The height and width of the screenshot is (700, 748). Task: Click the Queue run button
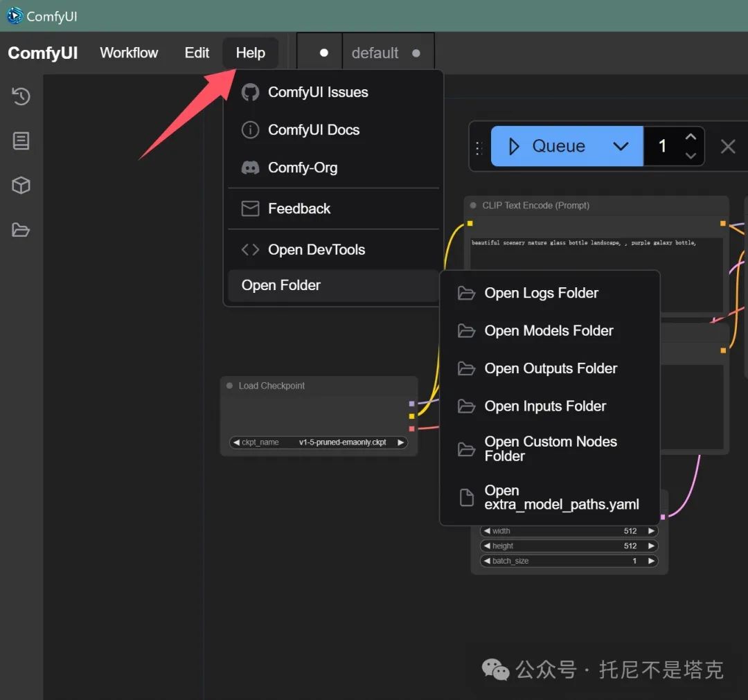point(547,146)
